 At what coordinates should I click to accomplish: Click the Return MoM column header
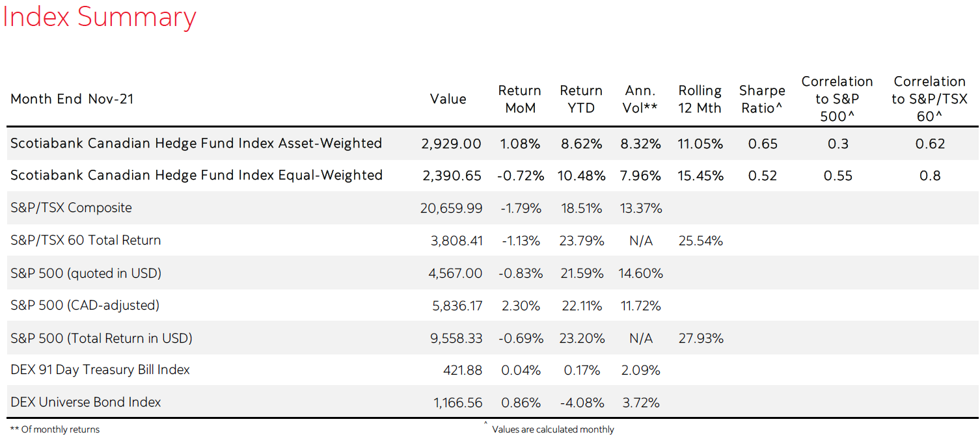click(x=519, y=100)
